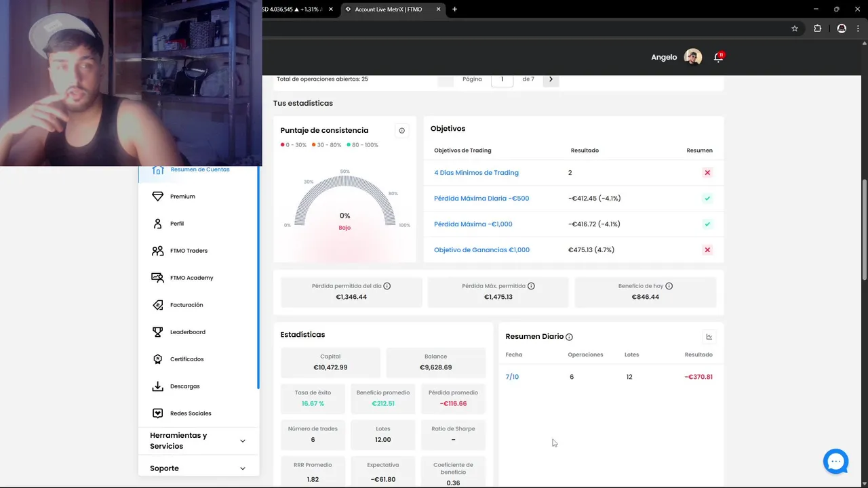
Task: Open Pérdida Máxima -€1,000 objective
Action: click(473, 224)
